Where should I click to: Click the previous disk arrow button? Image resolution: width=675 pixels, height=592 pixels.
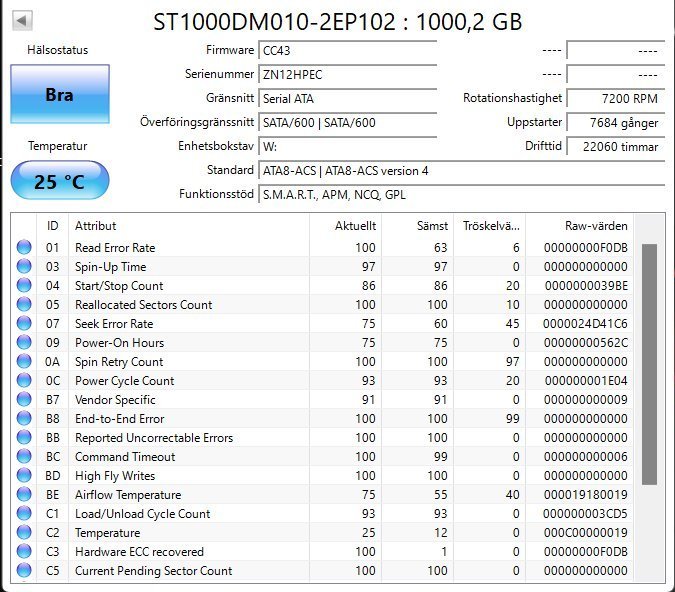click(21, 20)
